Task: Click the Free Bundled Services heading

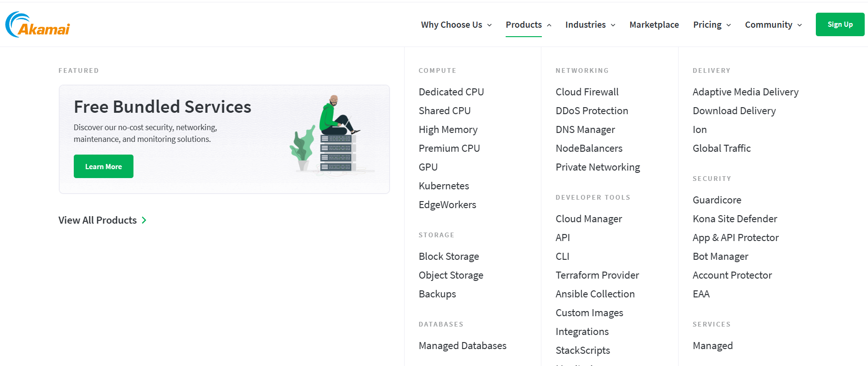Action: pyautogui.click(x=163, y=107)
